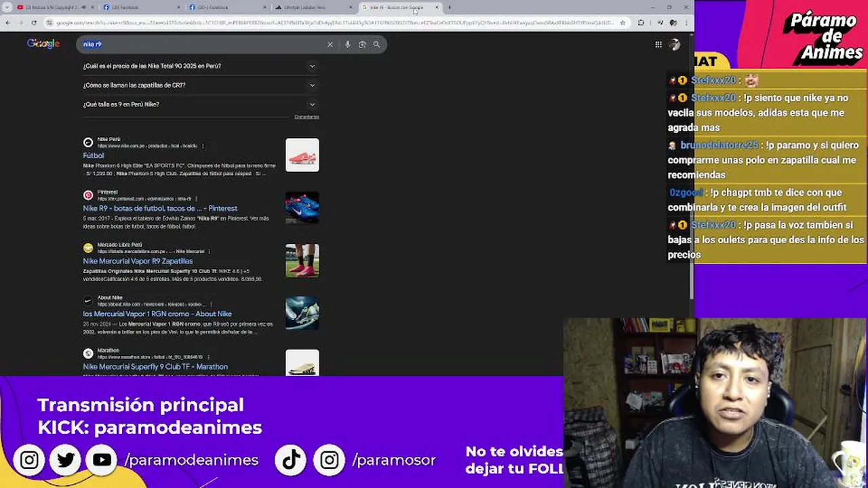This screenshot has height=488, width=868.
Task: Click the Instagram icon beside /paramodeanimes
Action: tap(29, 460)
